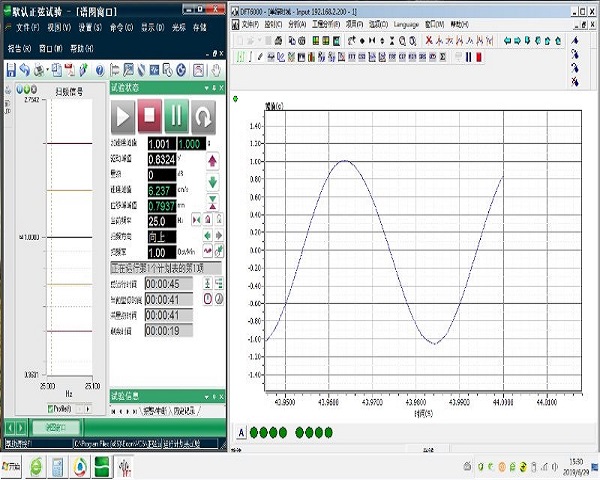Click the Windows 开始 start button
Screen dimensions: 600x480
click(12, 467)
